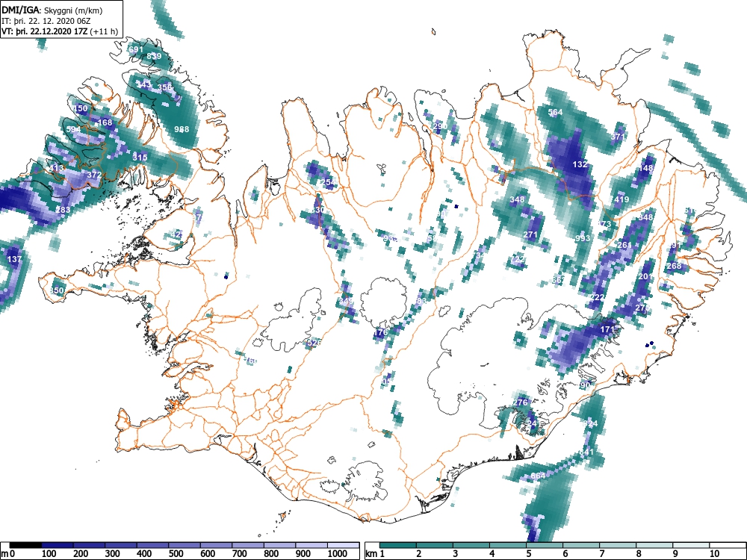Click the 993 visibility value
Image resolution: width=747 pixels, height=560 pixels.
[582, 239]
